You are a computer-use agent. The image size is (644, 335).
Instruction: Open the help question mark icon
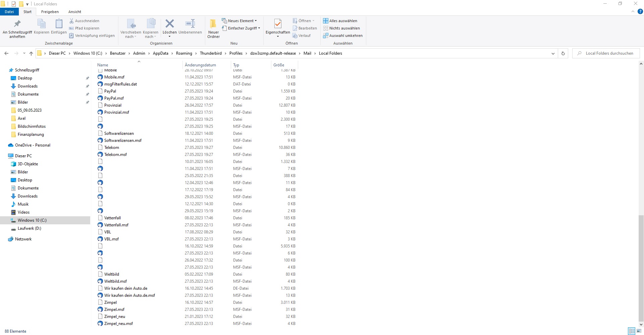pyautogui.click(x=640, y=11)
